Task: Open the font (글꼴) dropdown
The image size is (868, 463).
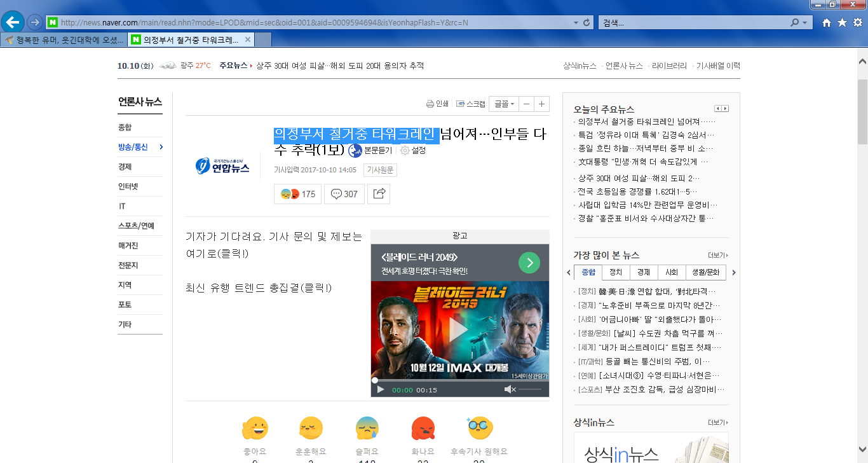Action: click(504, 104)
